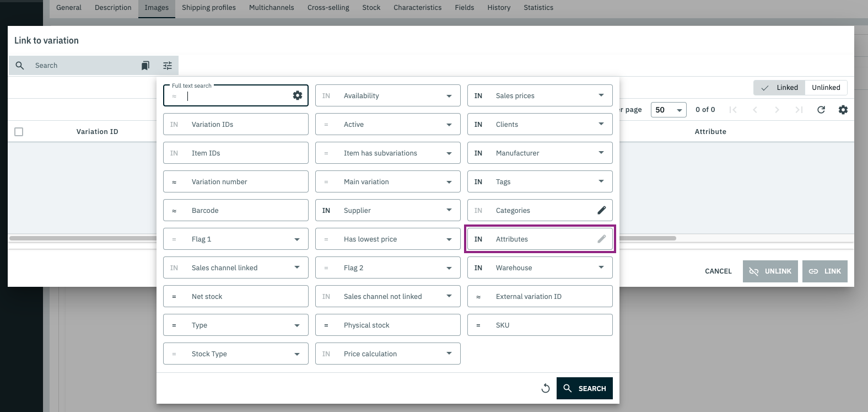Image resolution: width=868 pixels, height=412 pixels.
Task: Open table column settings gear
Action: tap(843, 110)
